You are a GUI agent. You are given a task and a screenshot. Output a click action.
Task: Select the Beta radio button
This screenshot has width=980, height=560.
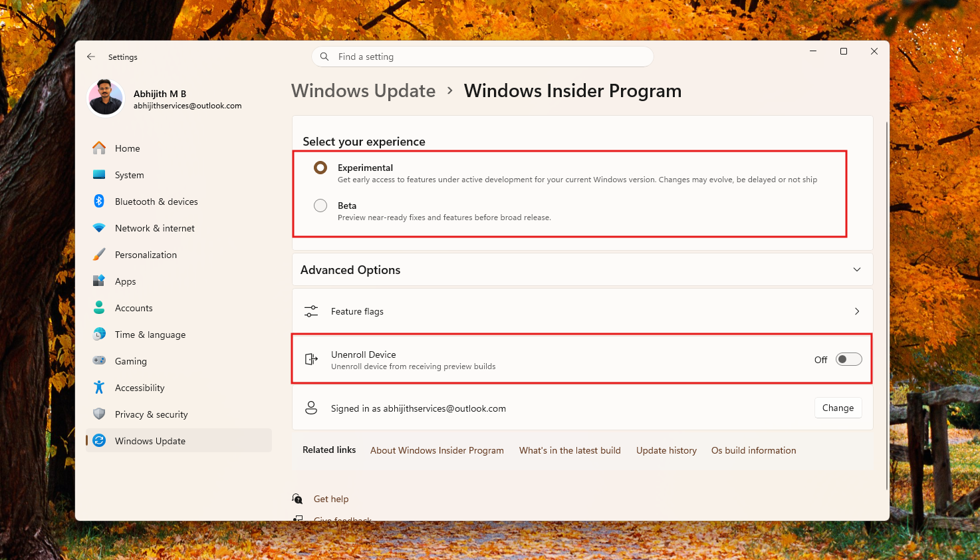click(320, 206)
